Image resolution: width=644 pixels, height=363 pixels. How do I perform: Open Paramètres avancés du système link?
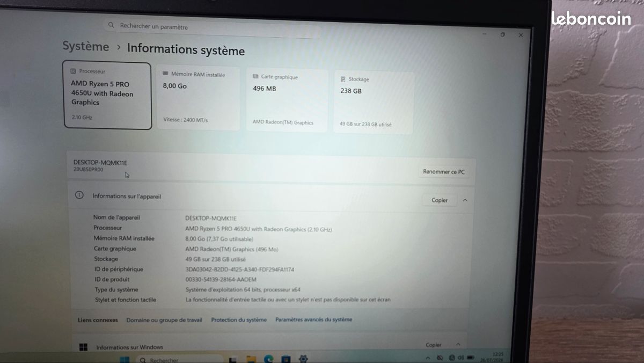coord(314,320)
